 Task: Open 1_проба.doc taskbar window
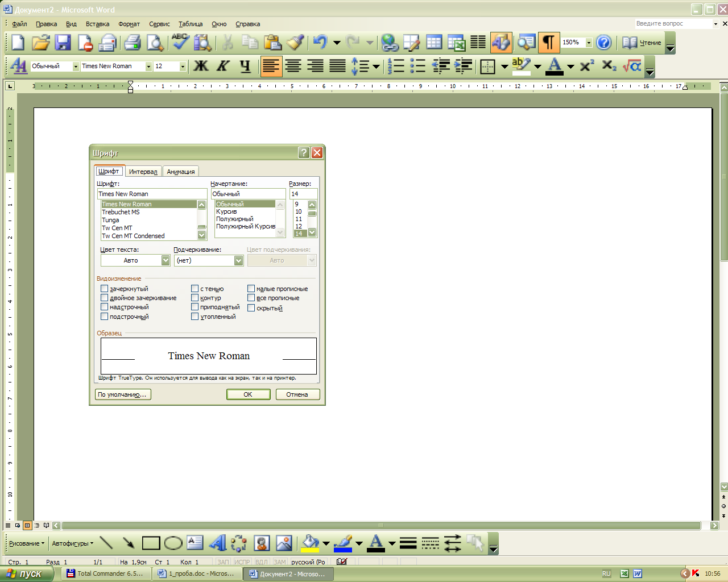pos(197,573)
